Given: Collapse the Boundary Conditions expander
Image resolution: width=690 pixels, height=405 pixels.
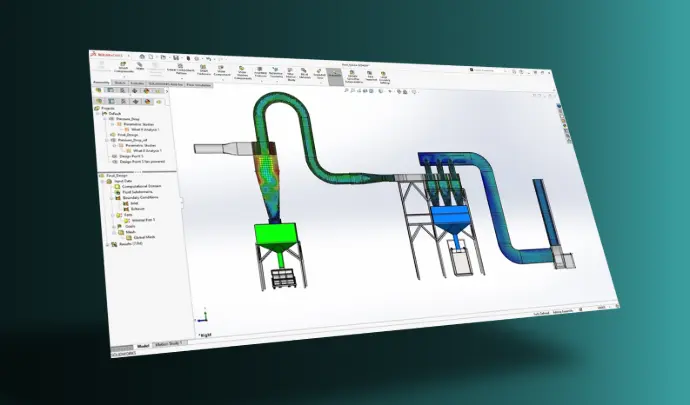Looking at the screenshot, I should (112, 198).
